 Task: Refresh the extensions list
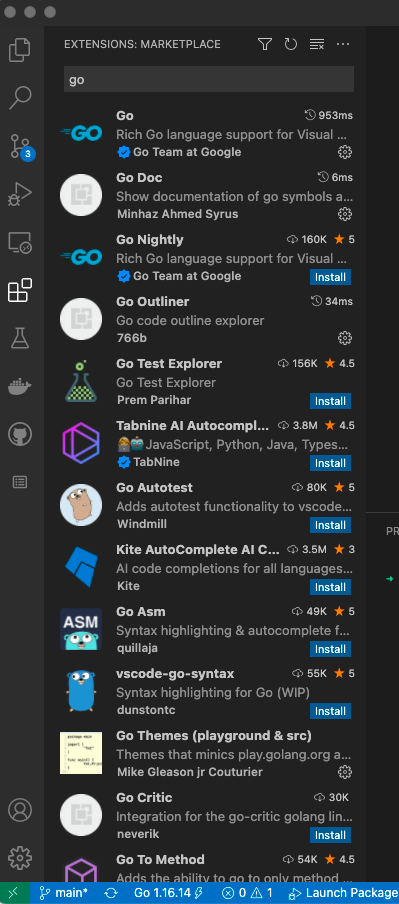pos(291,44)
